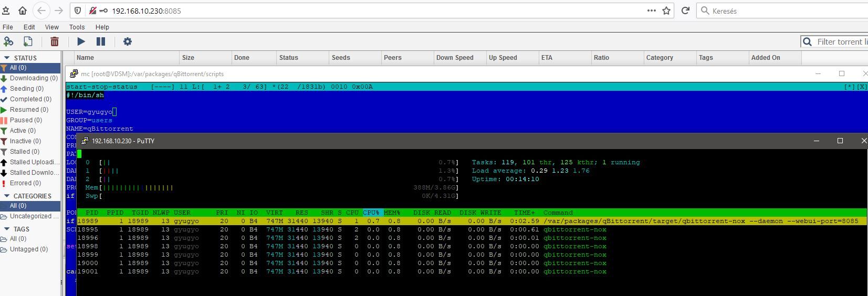Select Completed (0) status filter
Screen dimensions: 868x296
(30, 99)
